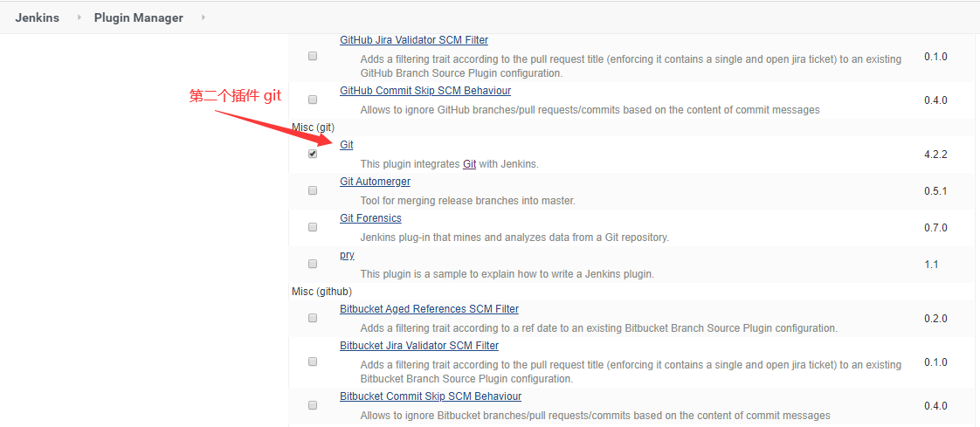
Task: Select version 0.2.0 of Bitbucket Aged References
Action: [935, 318]
